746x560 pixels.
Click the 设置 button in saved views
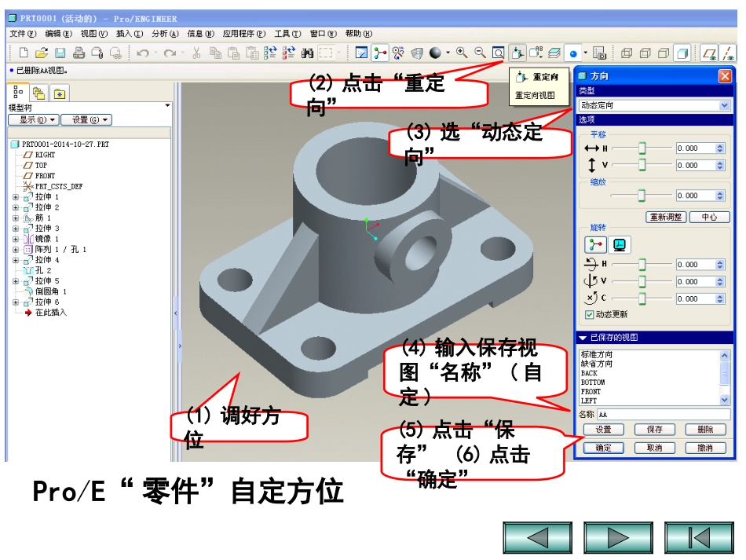point(604,429)
